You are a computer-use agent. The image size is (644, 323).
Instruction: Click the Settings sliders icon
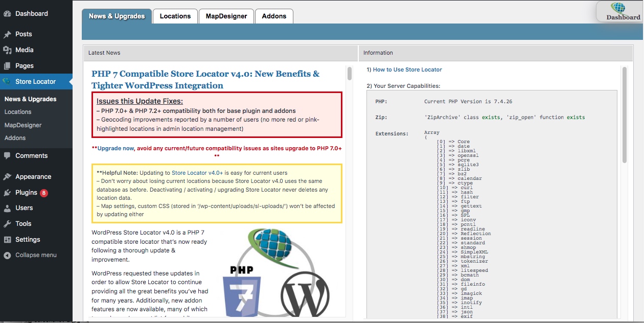[7, 240]
